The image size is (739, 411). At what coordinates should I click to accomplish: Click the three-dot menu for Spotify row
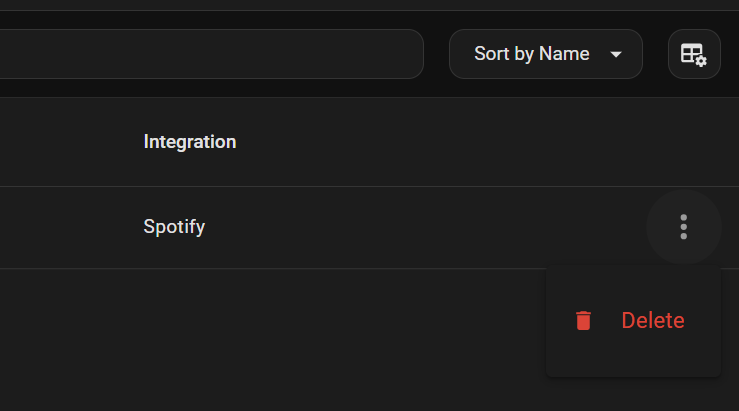pos(684,227)
